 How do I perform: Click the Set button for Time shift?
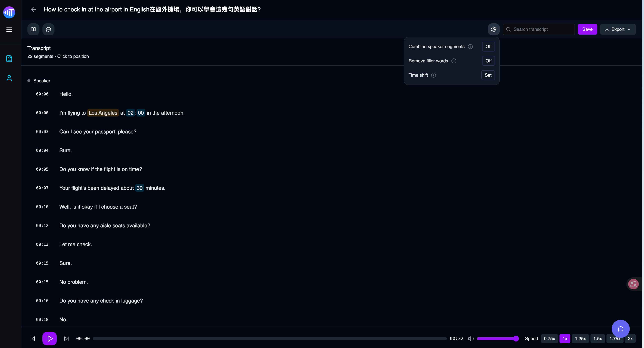488,75
